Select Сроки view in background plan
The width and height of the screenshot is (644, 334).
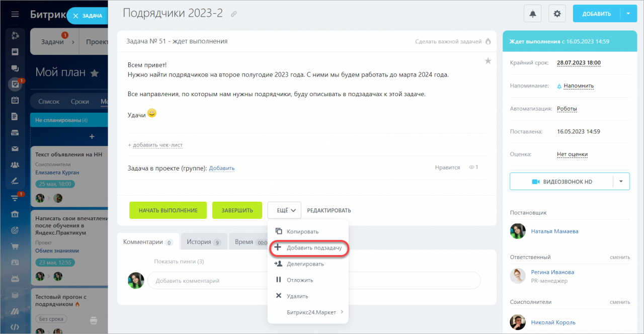point(80,102)
